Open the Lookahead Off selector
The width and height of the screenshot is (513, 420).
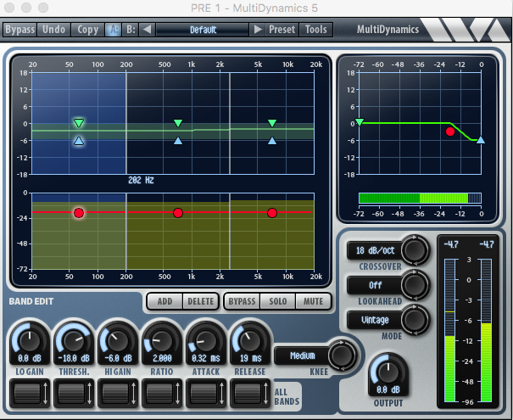375,285
